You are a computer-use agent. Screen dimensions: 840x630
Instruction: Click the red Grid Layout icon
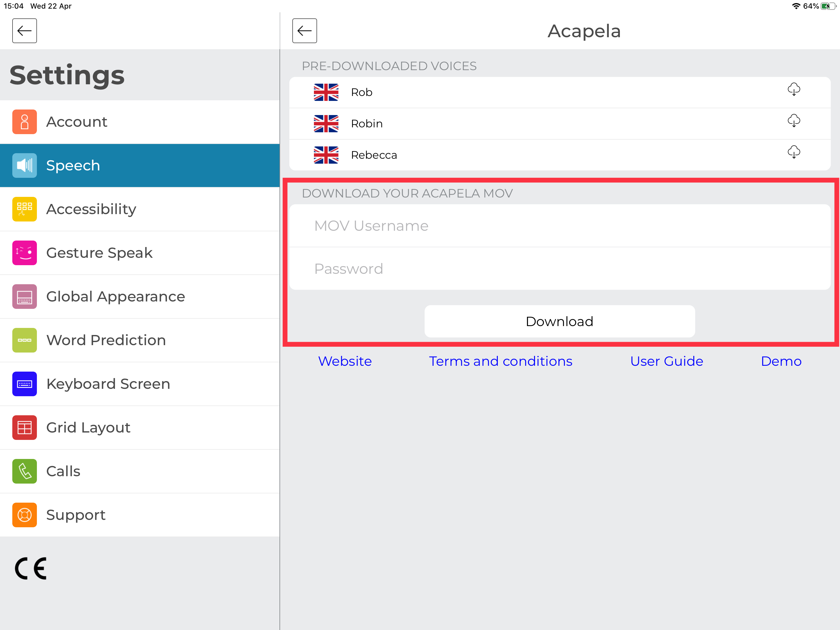point(24,428)
